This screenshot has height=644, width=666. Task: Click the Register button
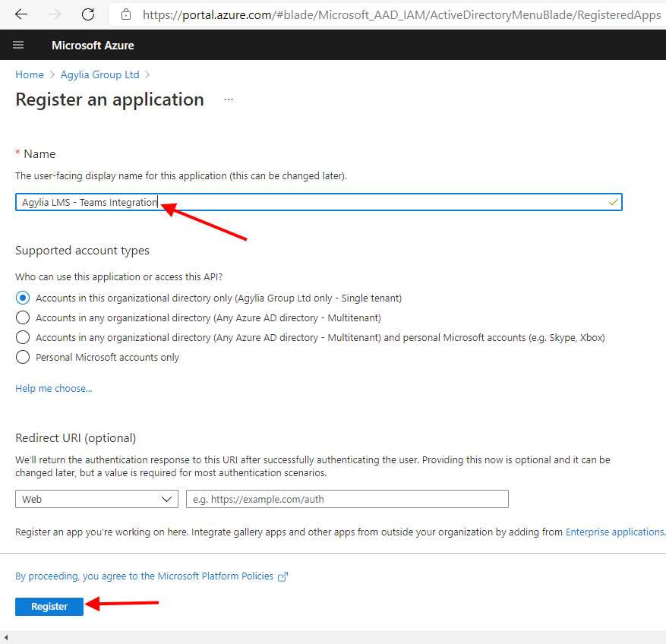pos(49,607)
